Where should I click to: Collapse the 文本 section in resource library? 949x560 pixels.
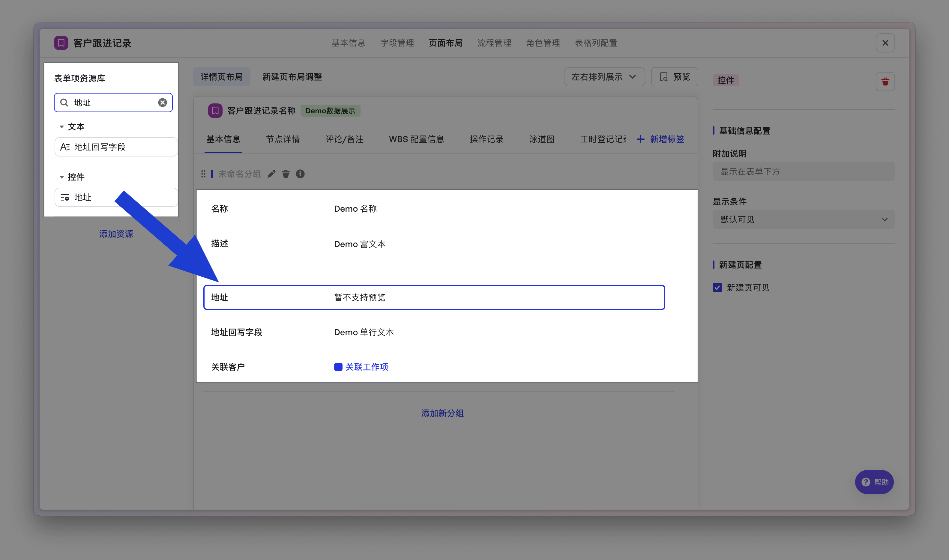(x=61, y=127)
